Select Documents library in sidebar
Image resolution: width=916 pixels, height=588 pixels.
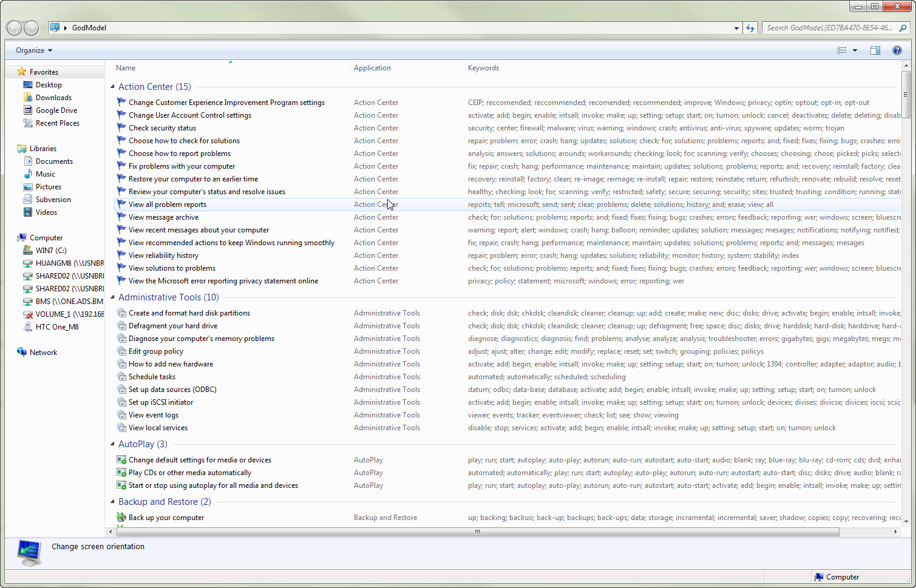pos(54,161)
